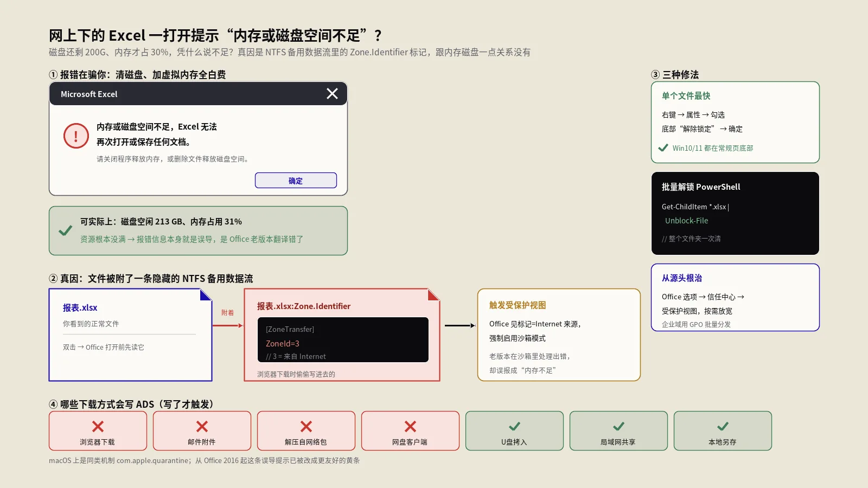This screenshot has height=488, width=868.
Task: Click the red X above 解压自网络包
Action: click(x=306, y=427)
